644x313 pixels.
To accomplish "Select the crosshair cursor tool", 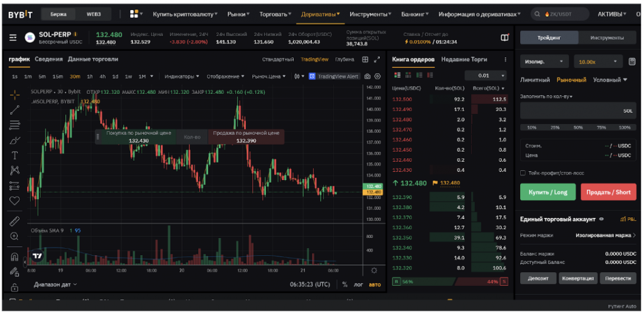I will [x=15, y=94].
